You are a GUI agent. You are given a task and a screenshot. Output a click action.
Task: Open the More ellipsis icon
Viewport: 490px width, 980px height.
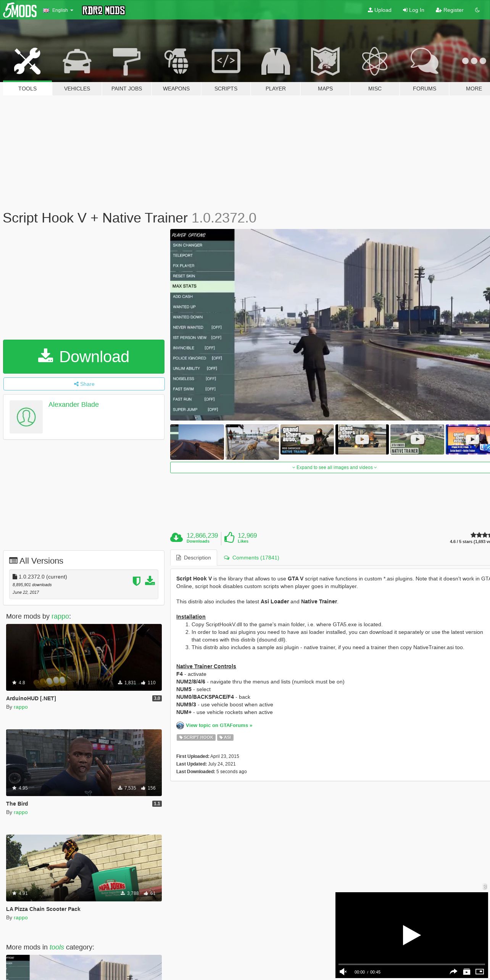coord(474,61)
